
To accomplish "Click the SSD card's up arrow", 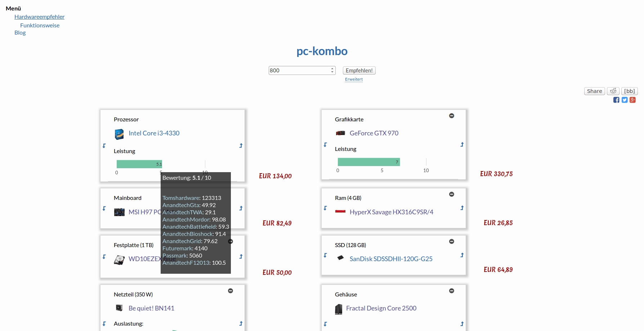I will [x=462, y=255].
